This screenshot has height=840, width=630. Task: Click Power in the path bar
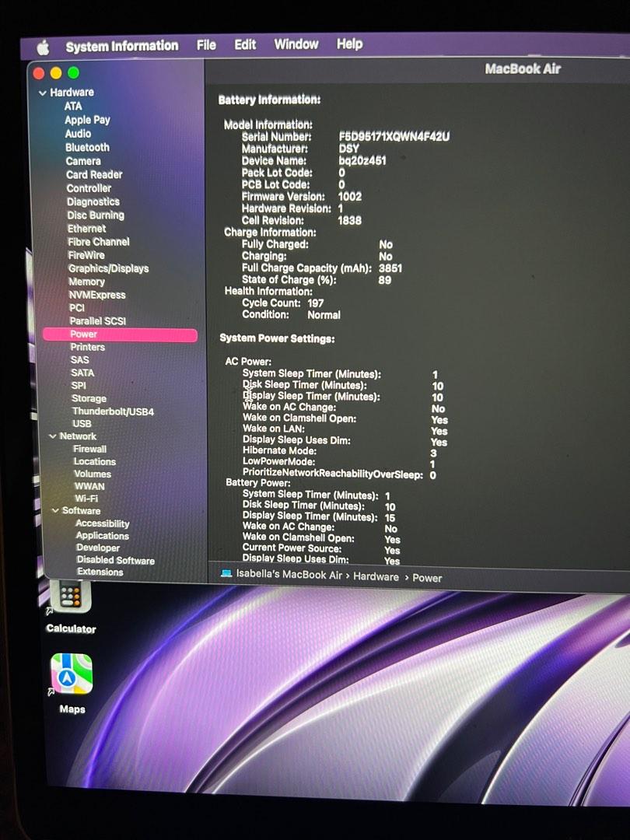(427, 578)
